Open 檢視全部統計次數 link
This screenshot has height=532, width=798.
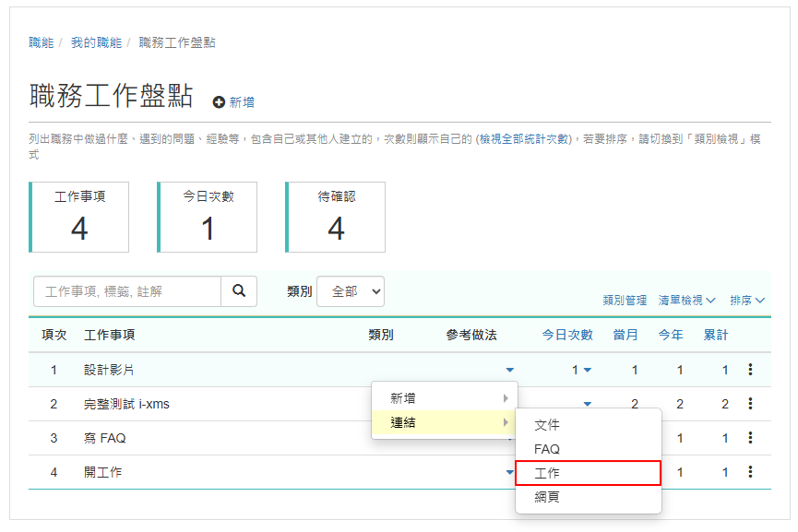click(x=524, y=139)
